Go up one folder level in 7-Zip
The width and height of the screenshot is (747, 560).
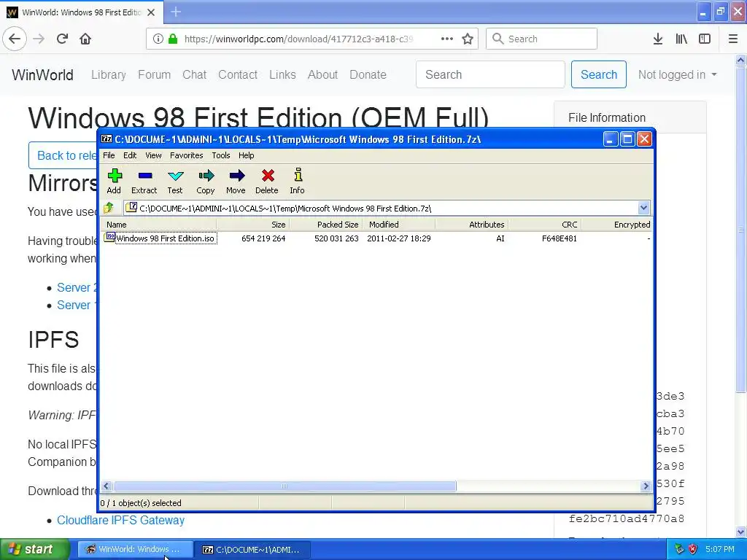(109, 208)
